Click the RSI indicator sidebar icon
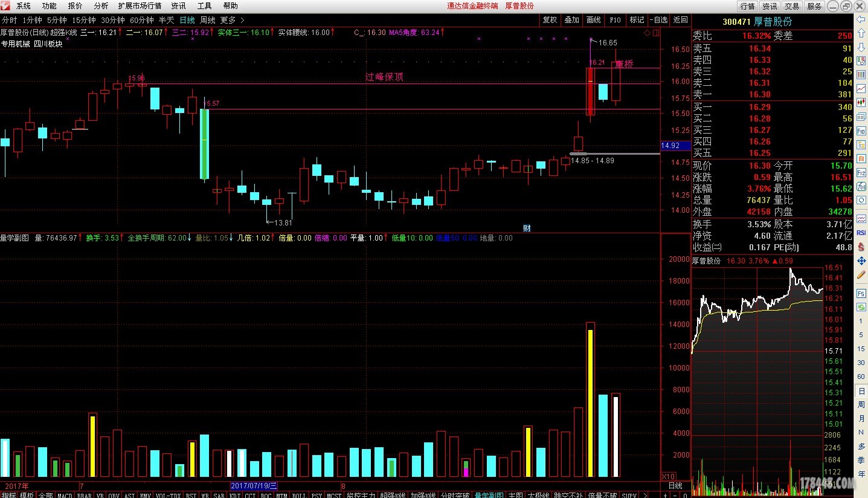 [x=861, y=233]
